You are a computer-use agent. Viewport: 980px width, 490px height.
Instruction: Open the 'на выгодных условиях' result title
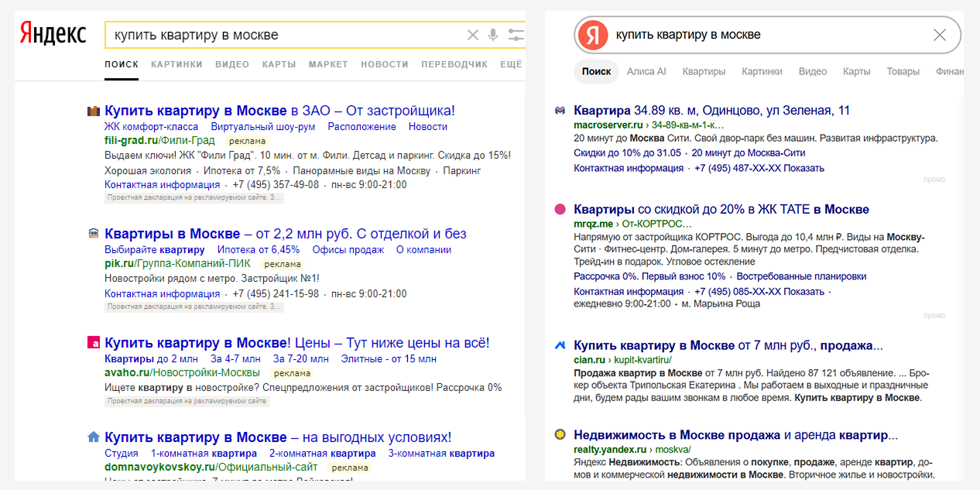pos(278,437)
